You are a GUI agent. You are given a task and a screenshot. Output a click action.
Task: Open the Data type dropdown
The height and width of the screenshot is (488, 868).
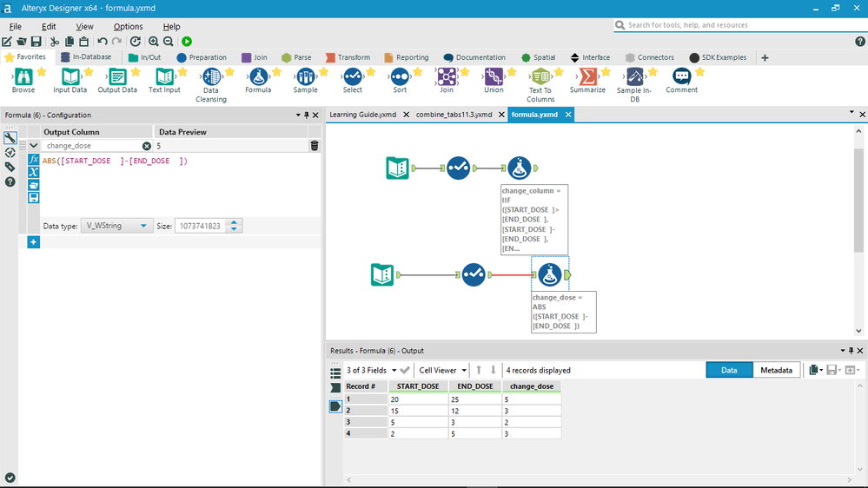tap(116, 226)
